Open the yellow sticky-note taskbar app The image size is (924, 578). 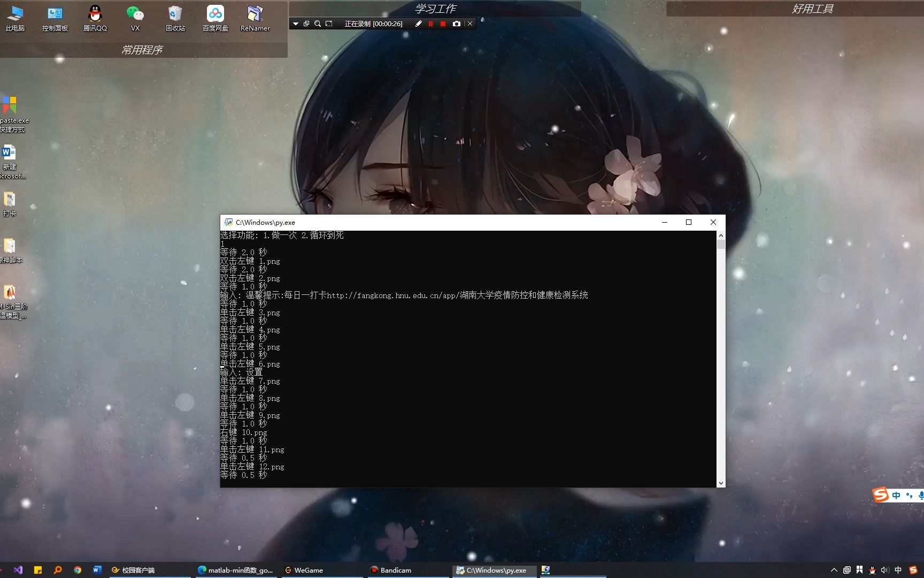click(x=38, y=570)
